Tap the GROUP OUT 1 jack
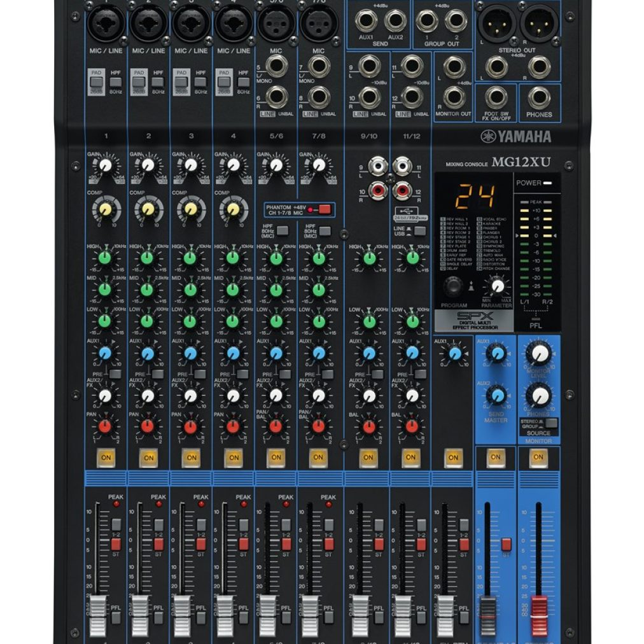Screen dimensions: 644x644 click(427, 20)
